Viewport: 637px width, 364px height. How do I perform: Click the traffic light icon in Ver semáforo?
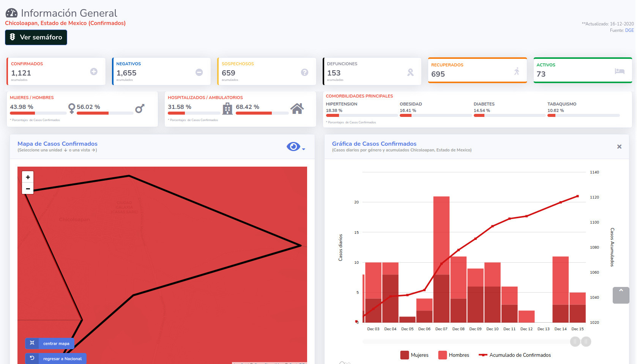coord(13,37)
